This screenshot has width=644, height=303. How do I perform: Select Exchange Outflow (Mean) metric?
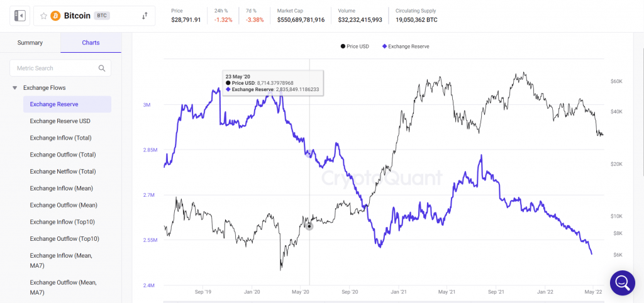click(64, 205)
